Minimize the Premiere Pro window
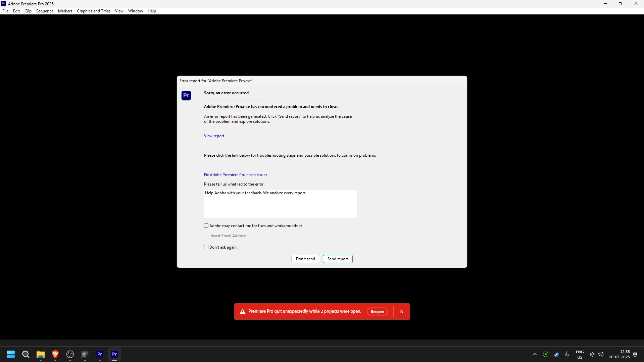This screenshot has width=644, height=362. point(605,4)
